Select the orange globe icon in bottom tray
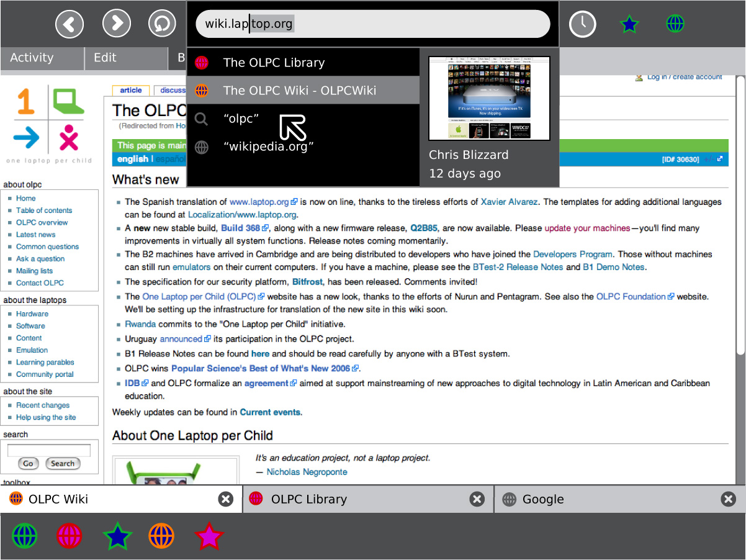746x560 pixels. click(161, 536)
